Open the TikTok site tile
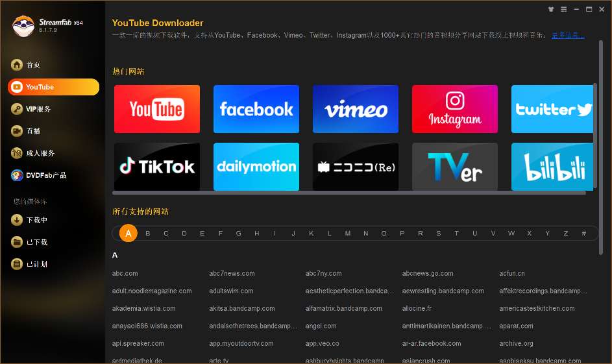The height and width of the screenshot is (364, 612). pos(157,167)
